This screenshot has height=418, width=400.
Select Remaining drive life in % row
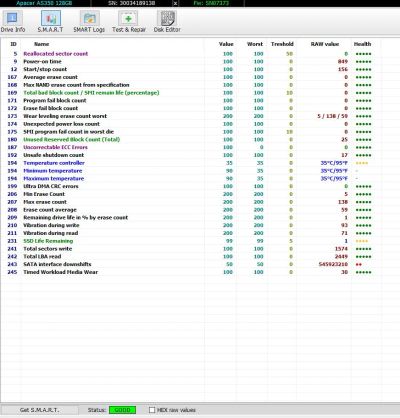point(190,217)
